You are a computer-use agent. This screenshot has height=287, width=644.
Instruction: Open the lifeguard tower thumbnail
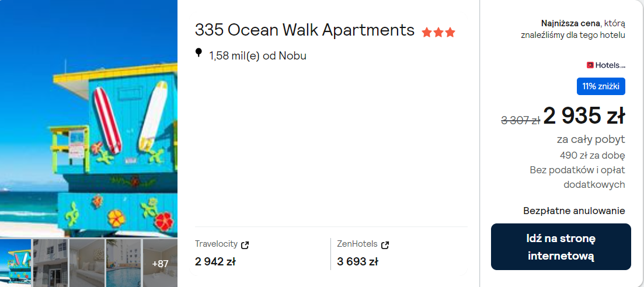coord(16,262)
